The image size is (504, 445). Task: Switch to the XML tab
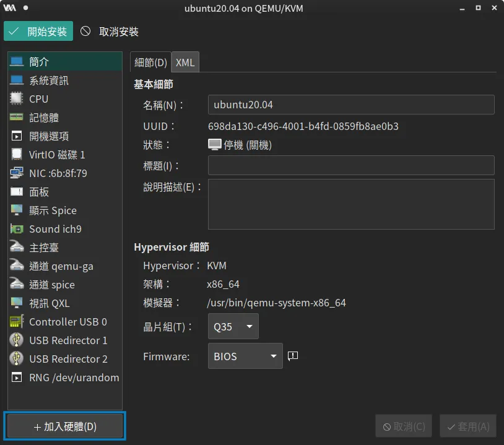click(x=185, y=63)
